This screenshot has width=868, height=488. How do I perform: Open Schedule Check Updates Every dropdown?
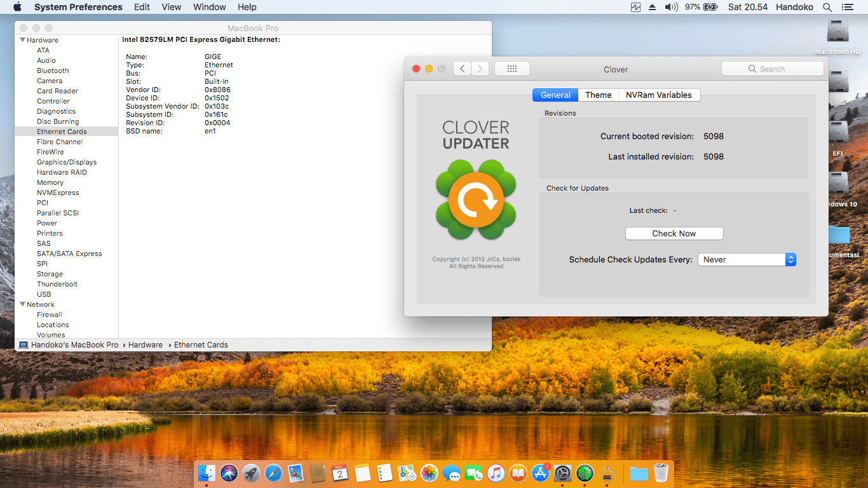click(747, 259)
